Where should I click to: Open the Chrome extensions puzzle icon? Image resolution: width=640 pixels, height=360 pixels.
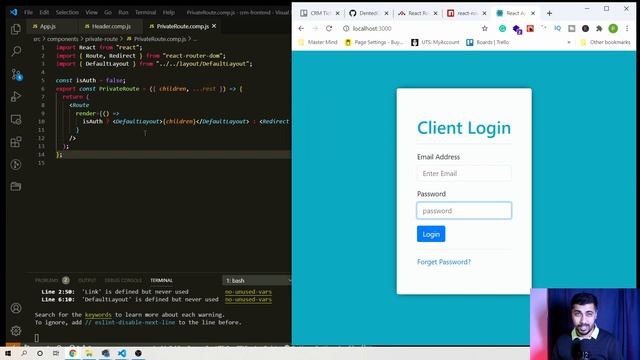click(x=599, y=29)
